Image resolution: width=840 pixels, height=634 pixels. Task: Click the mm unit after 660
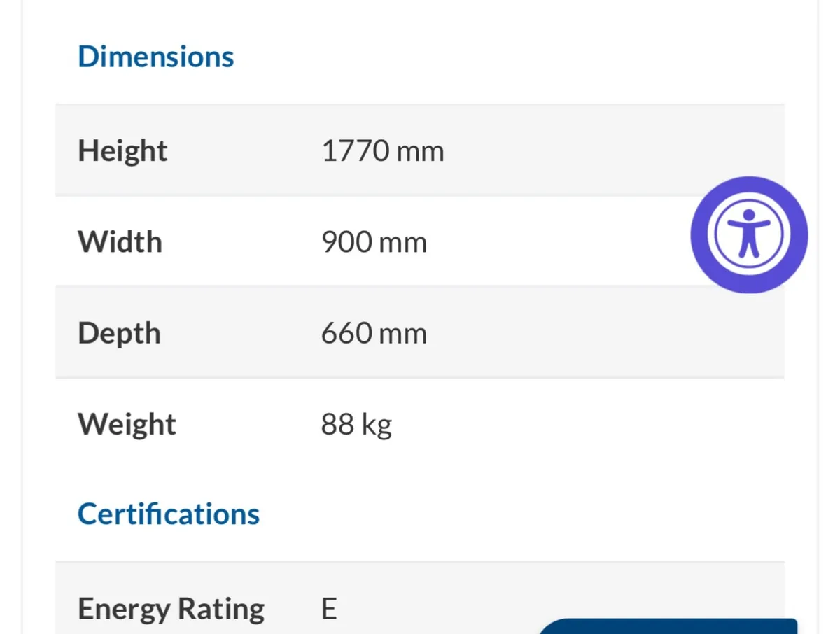pos(402,334)
